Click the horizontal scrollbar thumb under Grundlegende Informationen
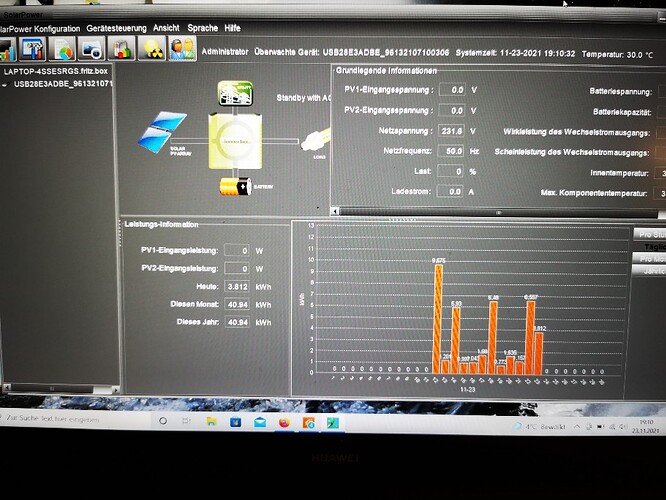666x500 pixels. [499, 212]
